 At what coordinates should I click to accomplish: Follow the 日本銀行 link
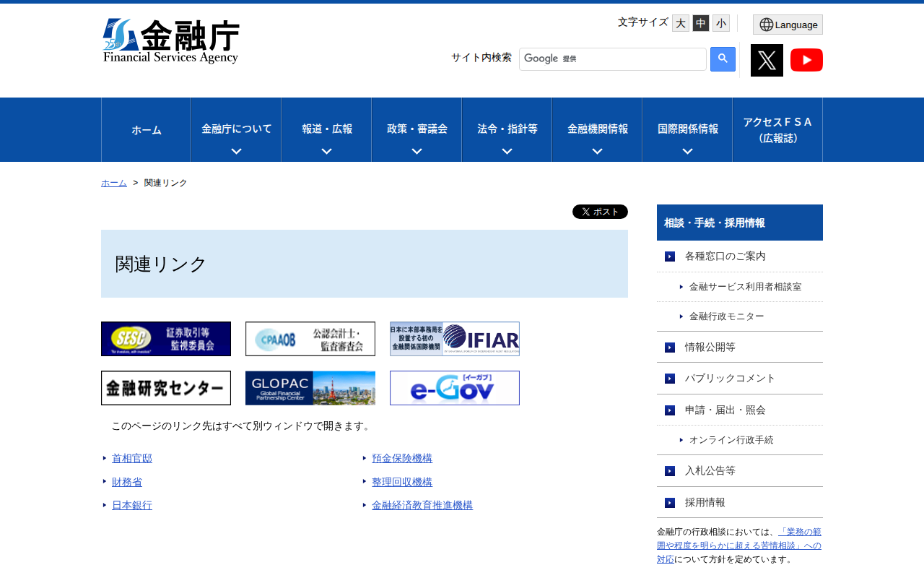pos(132,505)
